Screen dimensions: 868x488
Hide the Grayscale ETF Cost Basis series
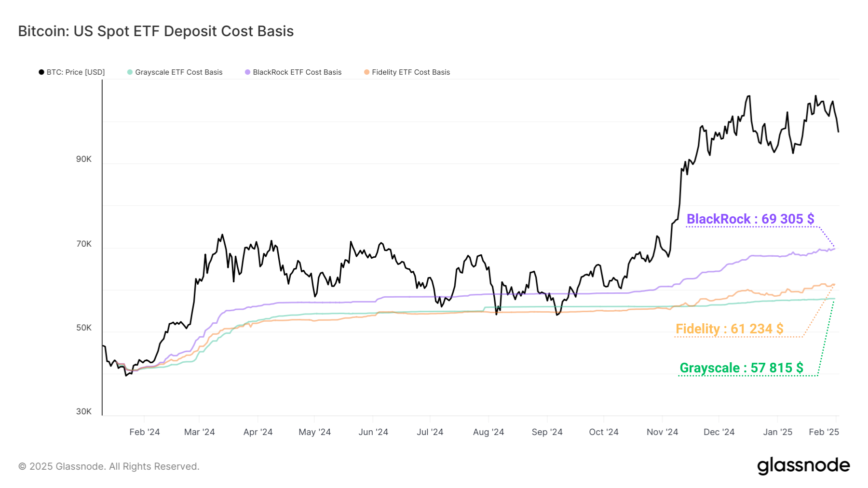pos(179,72)
